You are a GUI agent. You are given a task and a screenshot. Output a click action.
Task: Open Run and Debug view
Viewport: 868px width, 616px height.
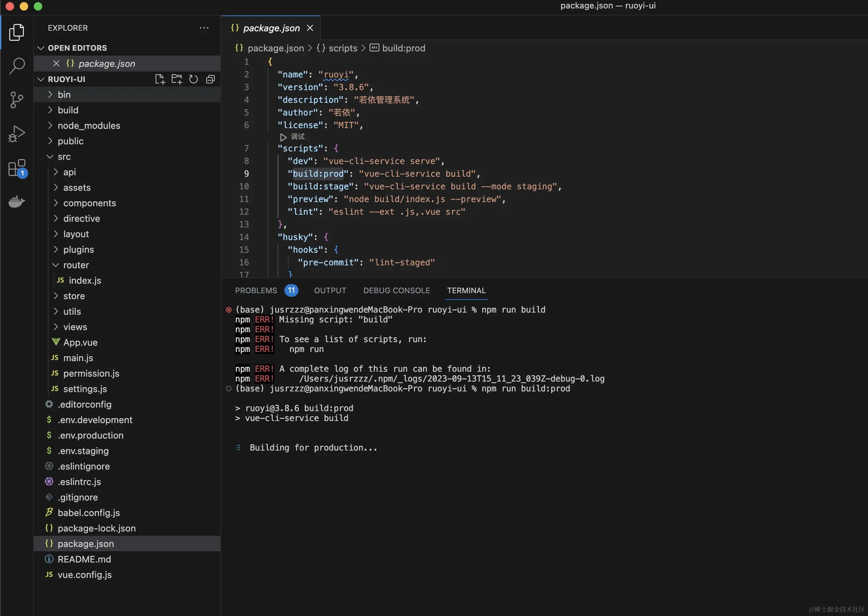pyautogui.click(x=17, y=133)
